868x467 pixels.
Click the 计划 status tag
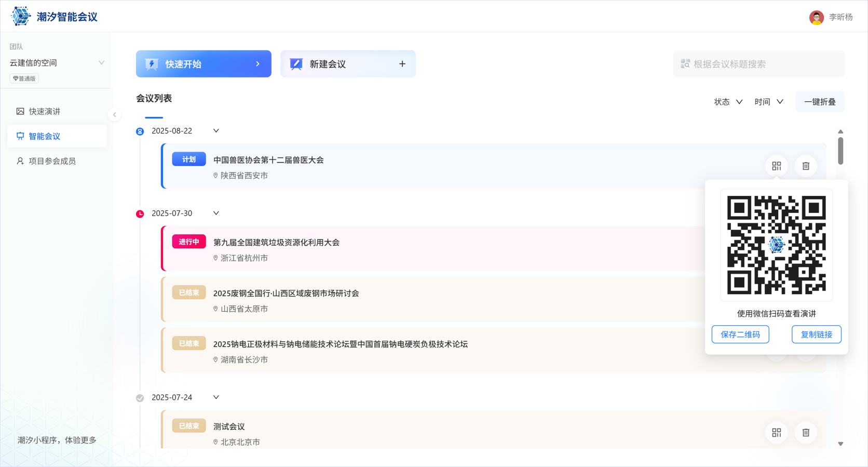tap(189, 159)
